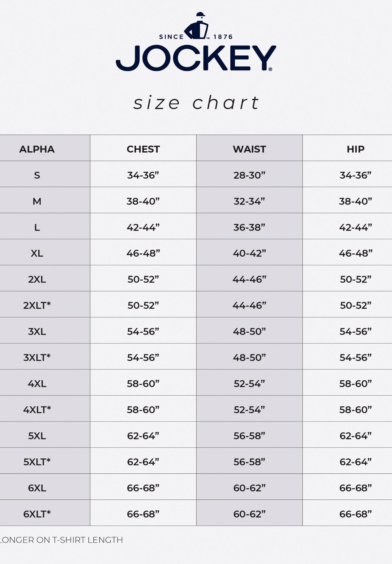Click waist value 36-38 for size L
The image size is (392, 564).
[249, 227]
